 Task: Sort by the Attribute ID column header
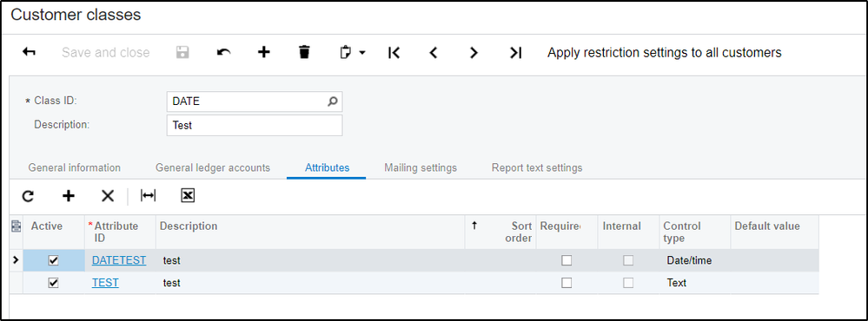120,232
